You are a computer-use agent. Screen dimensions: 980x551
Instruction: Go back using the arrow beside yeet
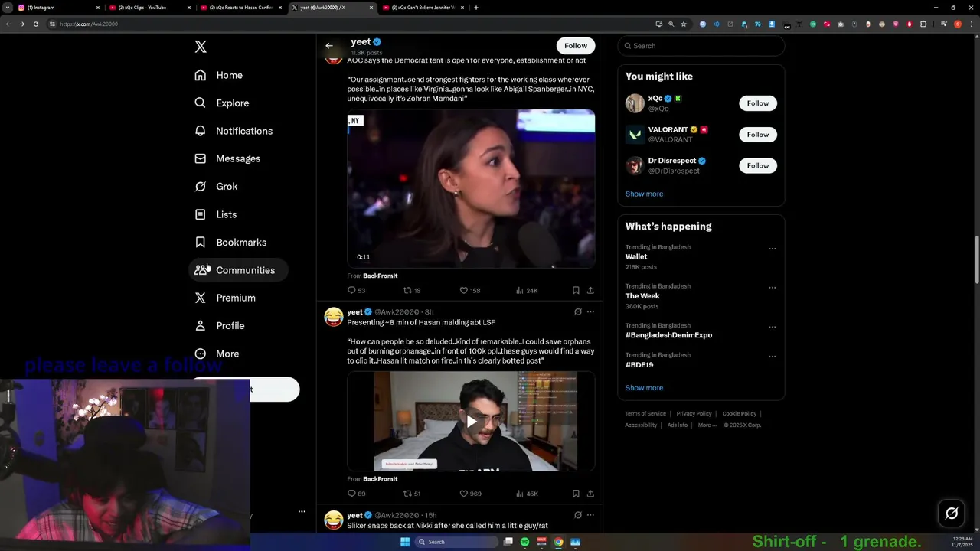coord(329,46)
